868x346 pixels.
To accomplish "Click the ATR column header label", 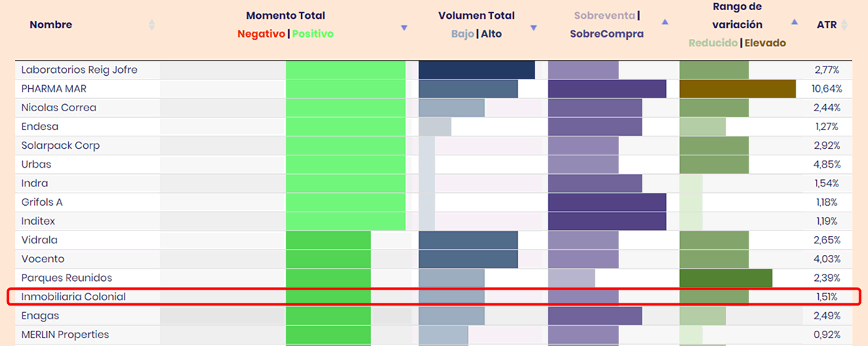I will [826, 25].
